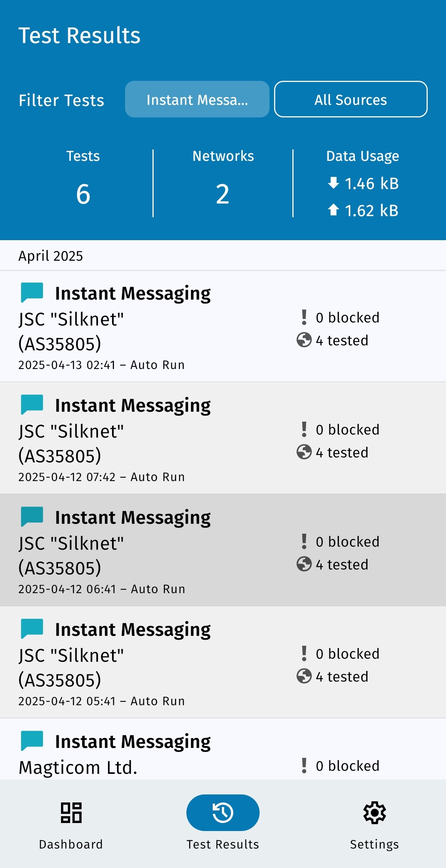Tap exclamation icon beside 0 blocked at 07:42
The image size is (446, 868).
(x=304, y=429)
